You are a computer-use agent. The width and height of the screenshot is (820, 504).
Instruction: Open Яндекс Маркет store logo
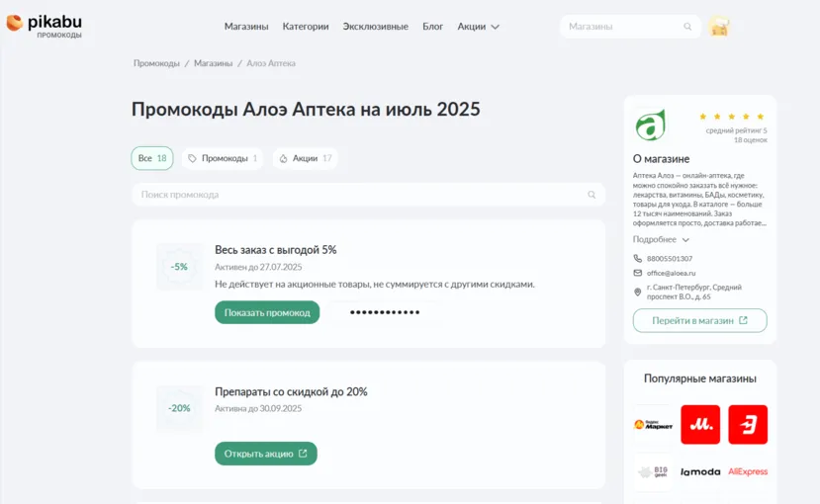[653, 425]
